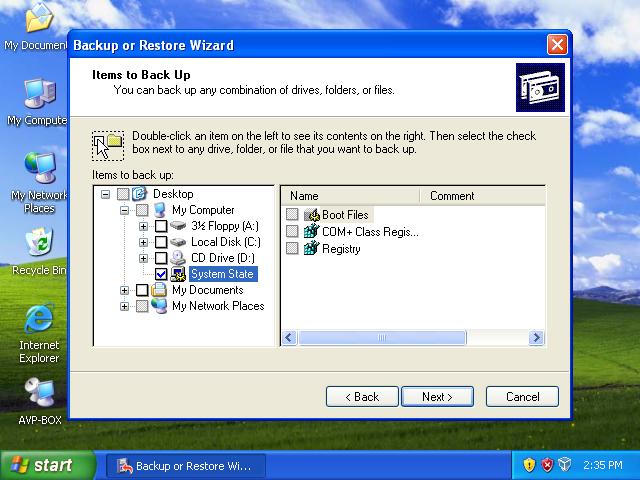Check the CD Drive (D:) checkbox
This screenshot has width=640, height=480.
tap(161, 258)
